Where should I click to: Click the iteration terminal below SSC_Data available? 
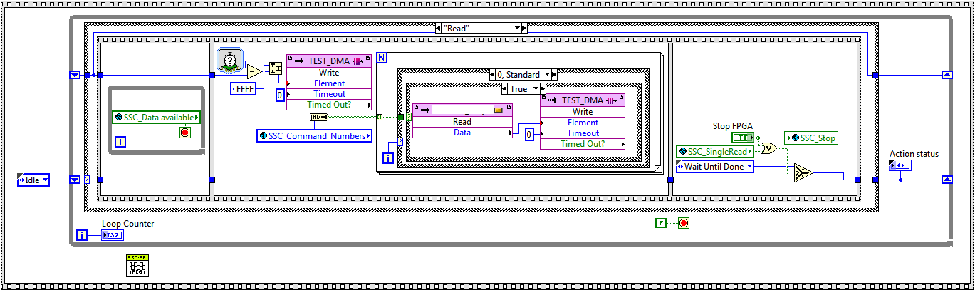120,143
